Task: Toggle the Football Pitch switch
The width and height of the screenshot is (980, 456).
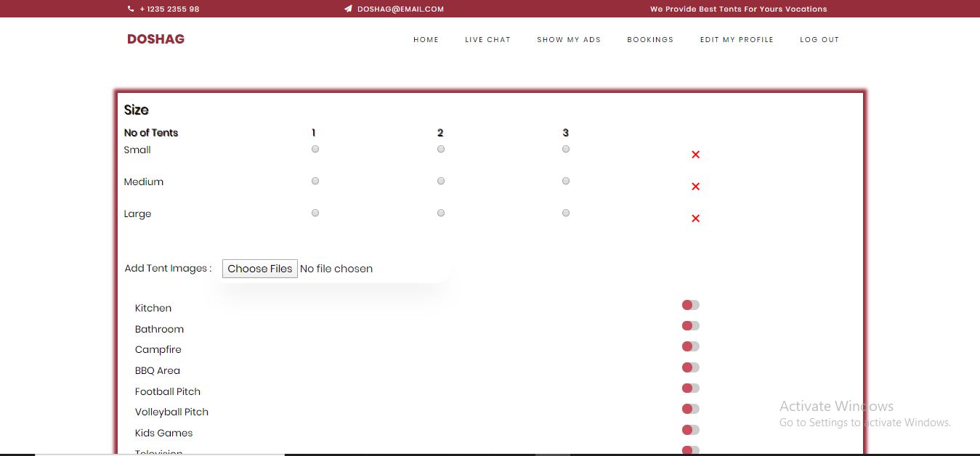Action: point(690,388)
